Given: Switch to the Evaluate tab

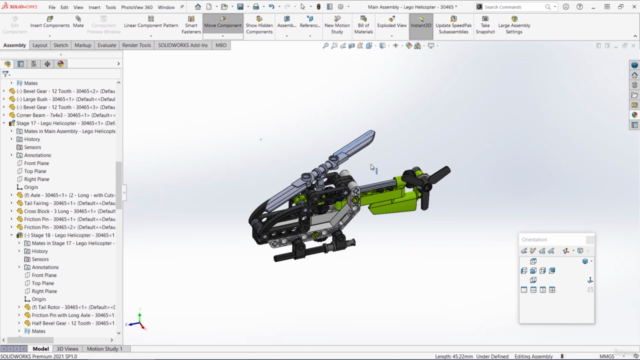Looking at the screenshot, I should (x=107, y=45).
